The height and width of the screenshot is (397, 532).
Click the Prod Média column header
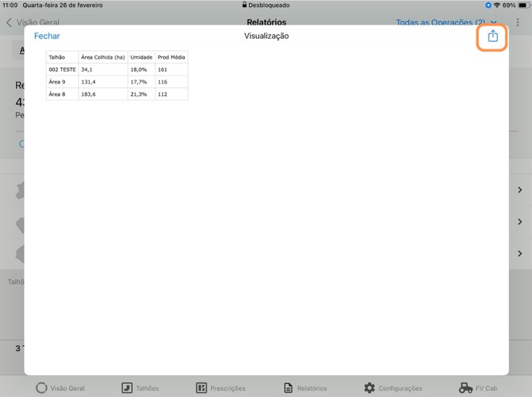(x=171, y=57)
